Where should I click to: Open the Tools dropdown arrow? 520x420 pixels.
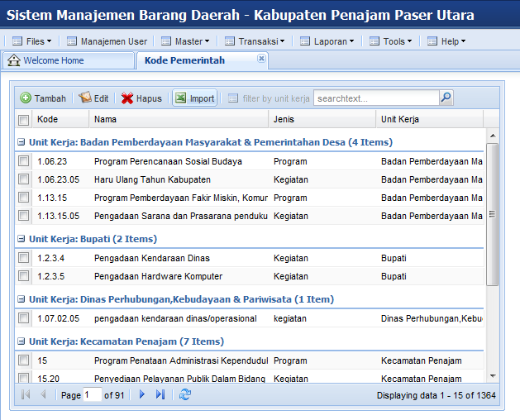[409, 41]
